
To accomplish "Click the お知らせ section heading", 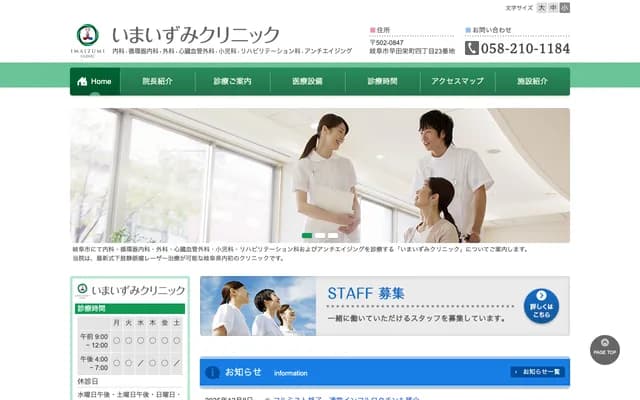I will tap(243, 372).
